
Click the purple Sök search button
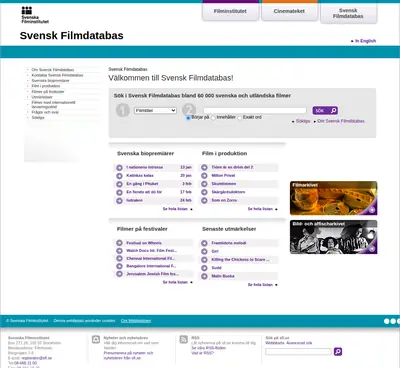click(325, 110)
